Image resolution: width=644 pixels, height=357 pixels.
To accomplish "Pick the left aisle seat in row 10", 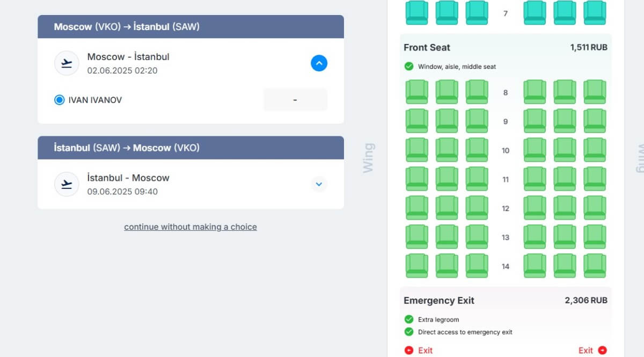I will 477,150.
